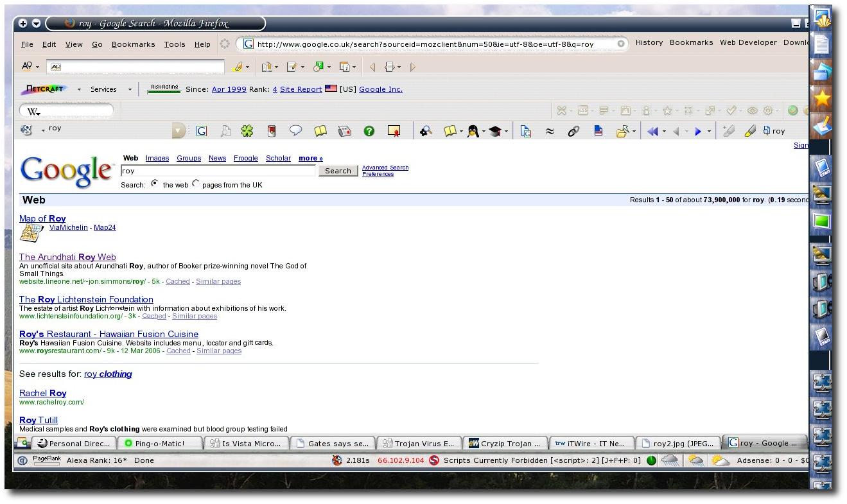Select the 'the web' radio button
This screenshot has height=504, width=847.
(x=155, y=184)
